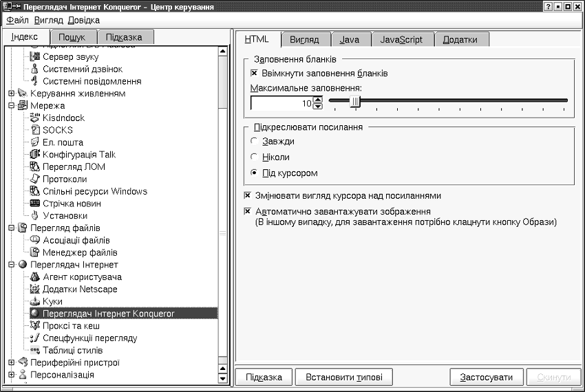Switch to the JavaScript tab

[401, 40]
